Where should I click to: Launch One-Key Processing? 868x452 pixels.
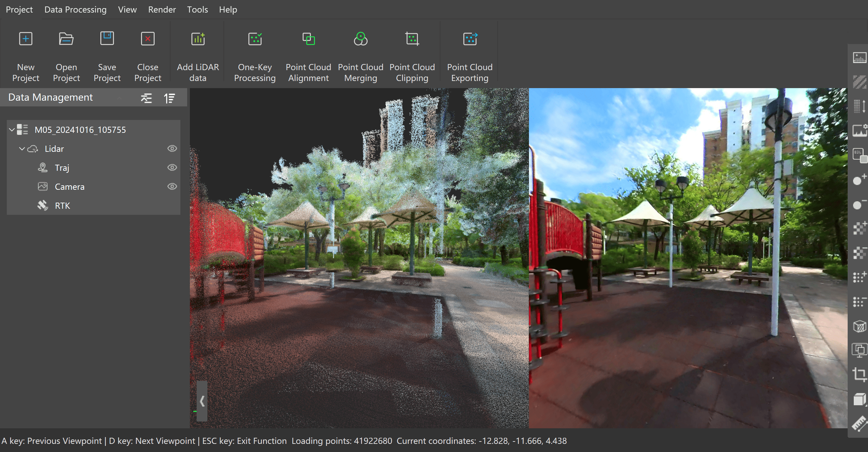(x=255, y=39)
